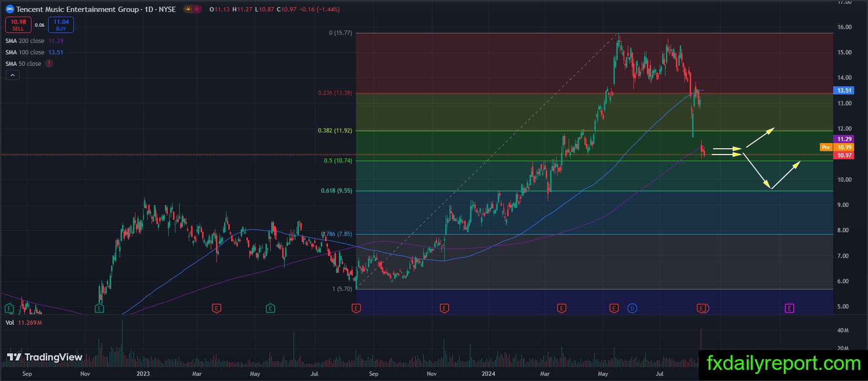Click the −0.16 (−1.44%) change value
The image size is (868, 381).
coord(319,9)
